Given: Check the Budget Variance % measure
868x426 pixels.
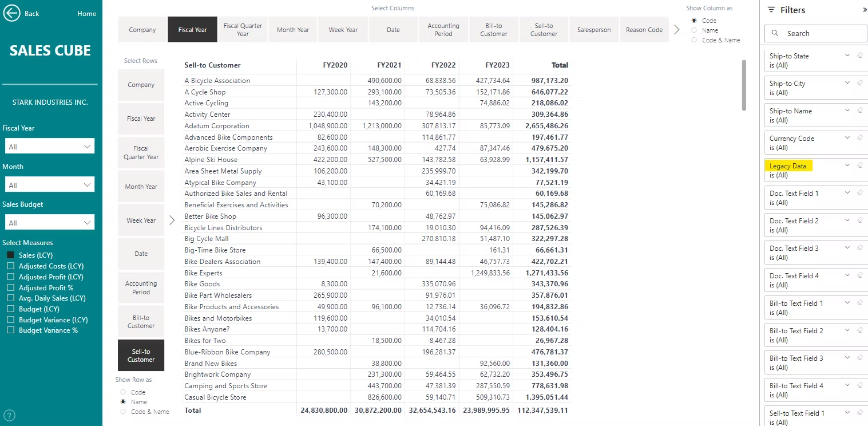Looking at the screenshot, I should point(10,330).
